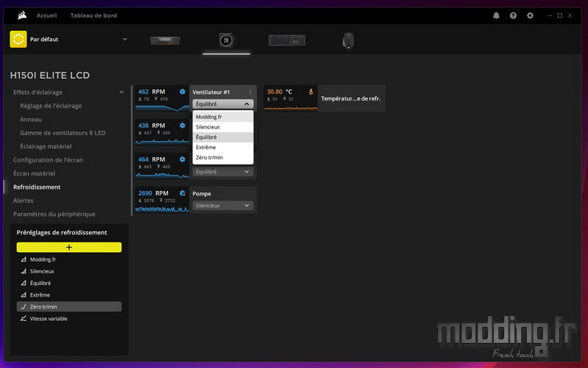
Task: Choose Modding.fr in the dropdown list
Action: click(223, 117)
